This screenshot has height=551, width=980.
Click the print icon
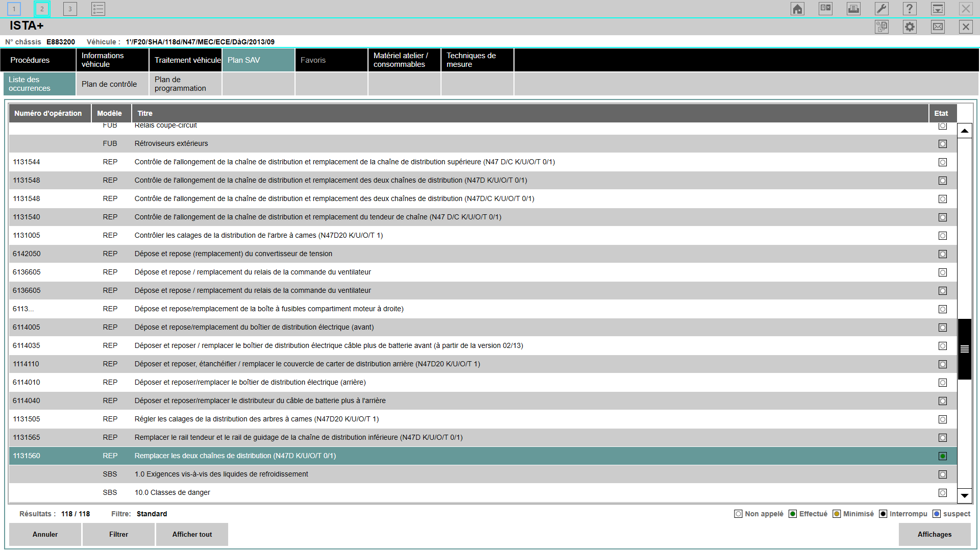(853, 9)
